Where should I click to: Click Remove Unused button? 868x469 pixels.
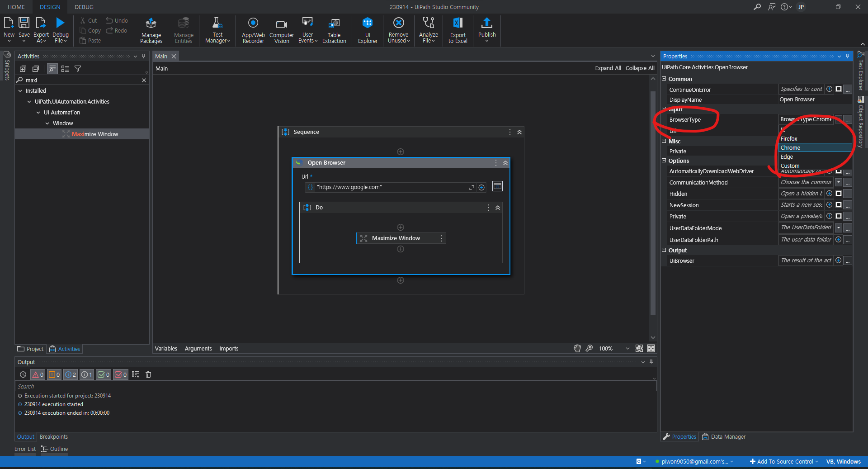pyautogui.click(x=398, y=30)
